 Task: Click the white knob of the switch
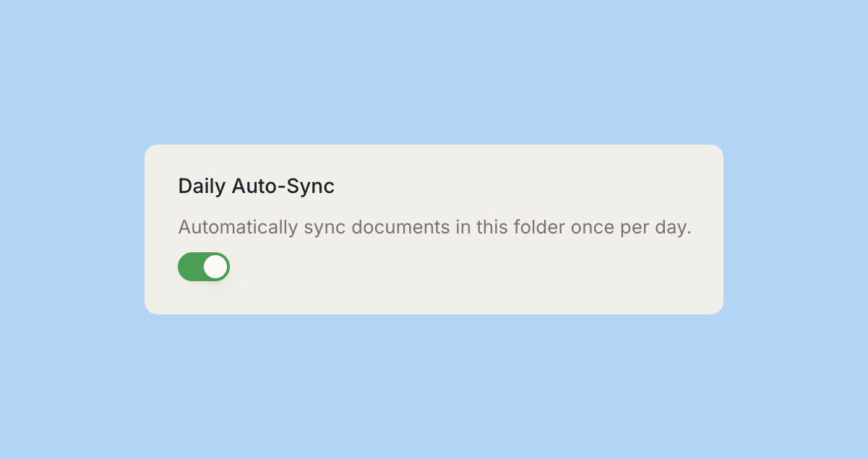coord(215,267)
